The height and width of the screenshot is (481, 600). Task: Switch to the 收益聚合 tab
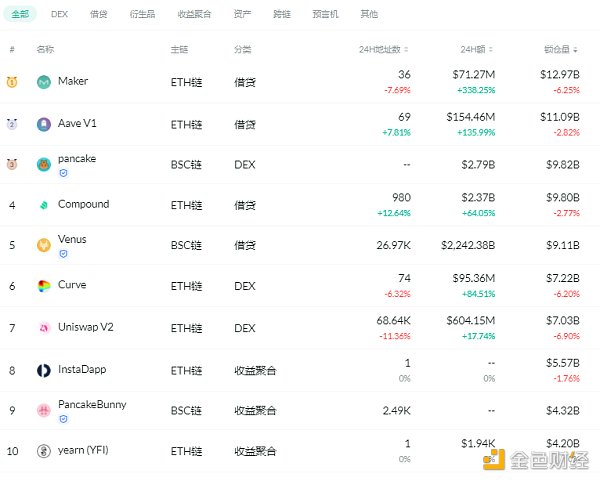(194, 14)
